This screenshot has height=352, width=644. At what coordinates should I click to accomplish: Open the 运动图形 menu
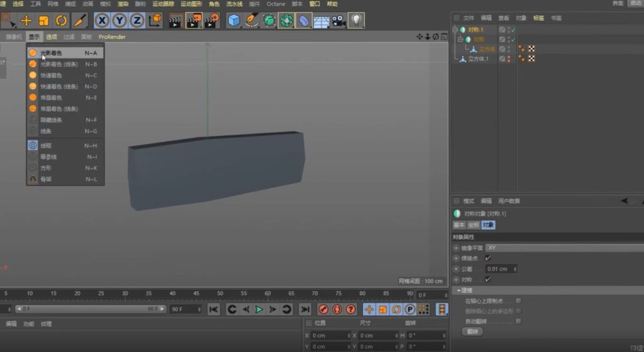click(191, 4)
